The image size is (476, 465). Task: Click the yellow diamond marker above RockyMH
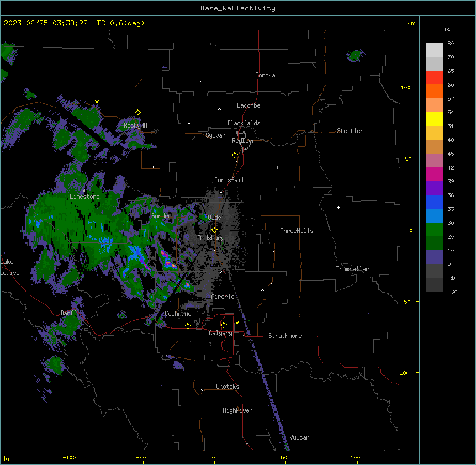click(x=137, y=113)
